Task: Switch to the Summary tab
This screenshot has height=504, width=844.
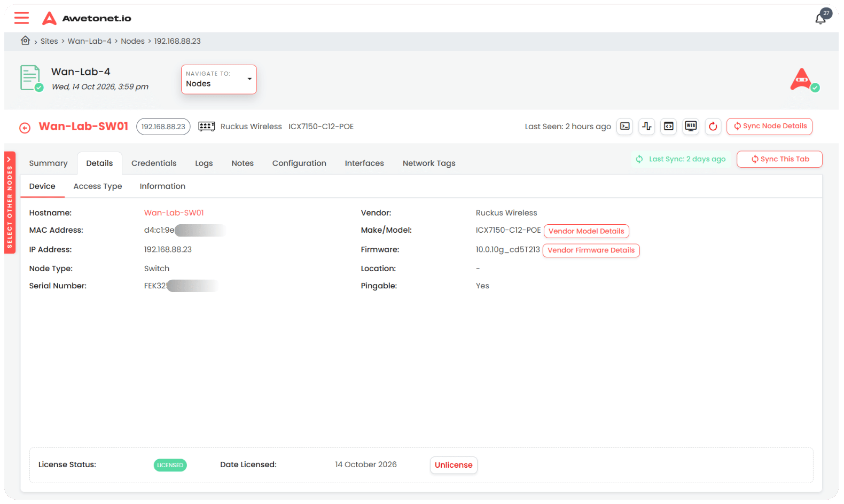Action: (48, 163)
